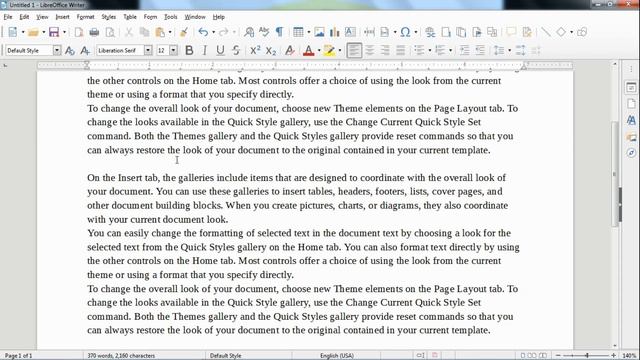Click the Clone Formatting paintbrush icon

[184, 32]
